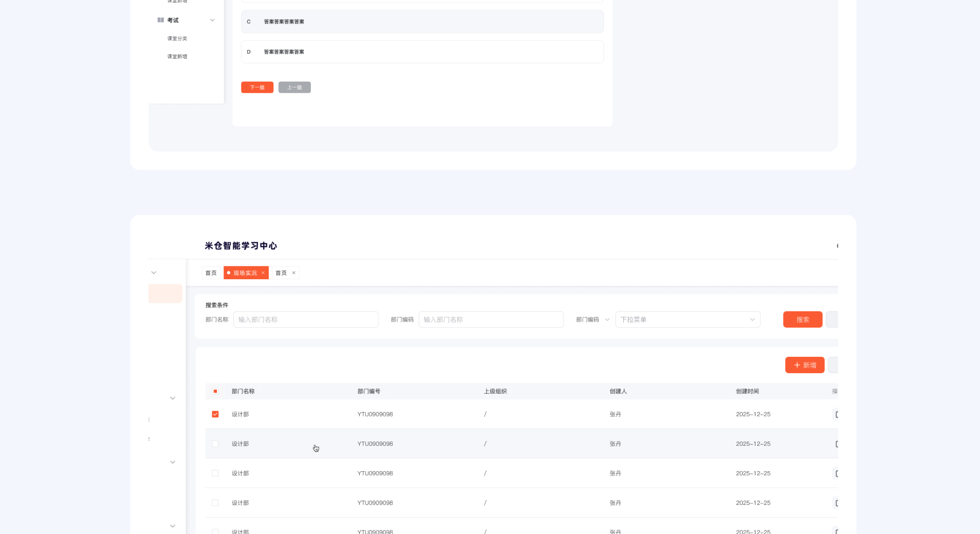Focus the 部门名称 search input

tap(306, 320)
